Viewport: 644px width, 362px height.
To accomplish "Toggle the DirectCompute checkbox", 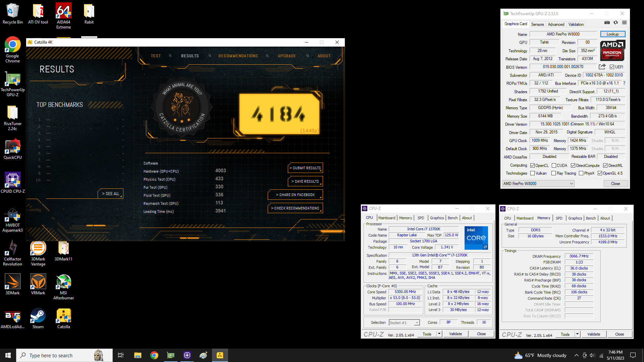I will coord(573,166).
